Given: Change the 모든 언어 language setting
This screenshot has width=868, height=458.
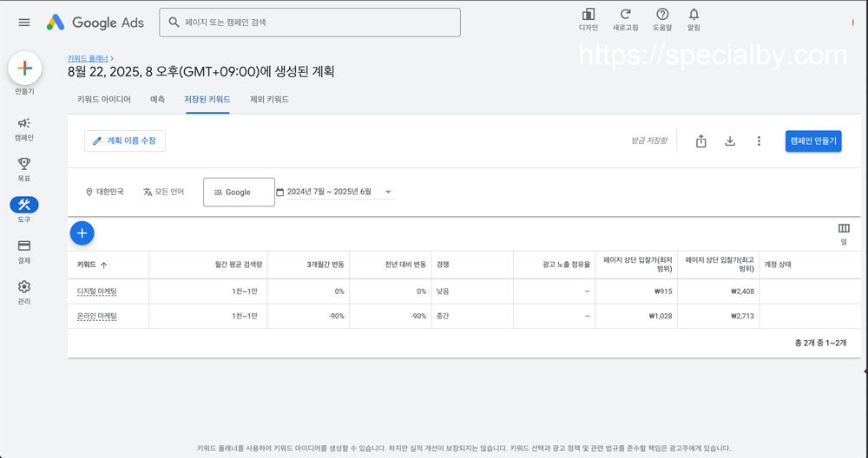Looking at the screenshot, I should coord(163,192).
